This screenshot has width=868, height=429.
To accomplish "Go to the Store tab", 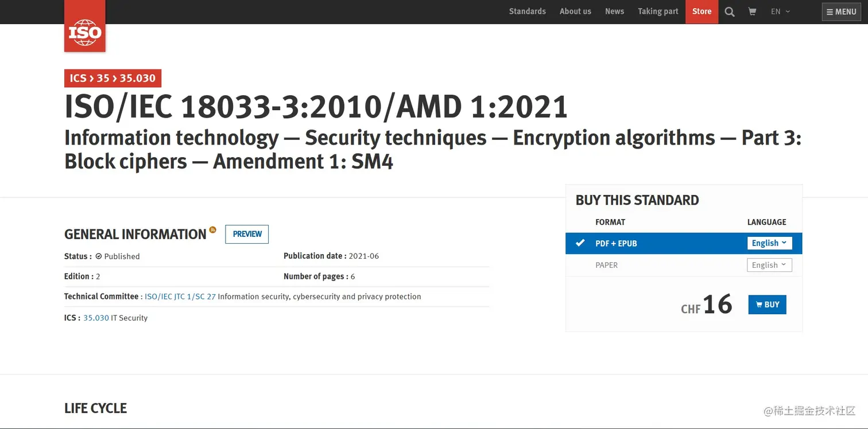I will click(x=702, y=11).
